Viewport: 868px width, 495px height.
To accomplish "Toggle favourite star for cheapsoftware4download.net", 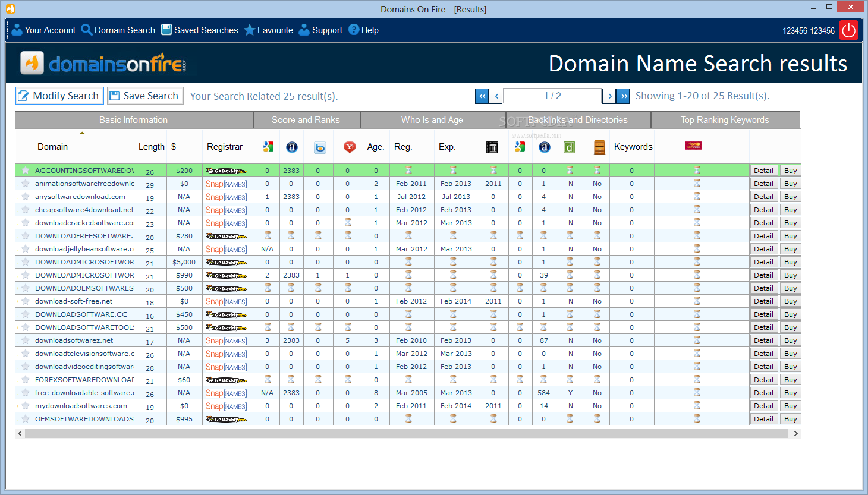I will 26,210.
